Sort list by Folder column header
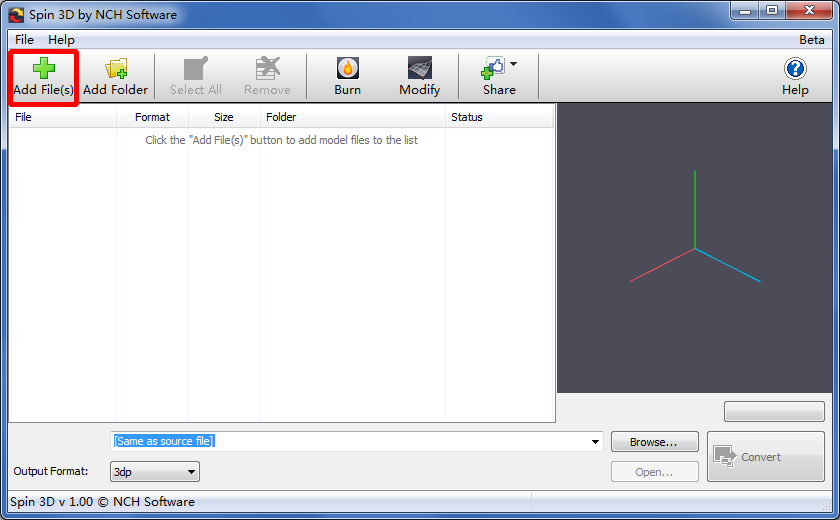Viewport: 840px width, 520px height. (x=352, y=117)
